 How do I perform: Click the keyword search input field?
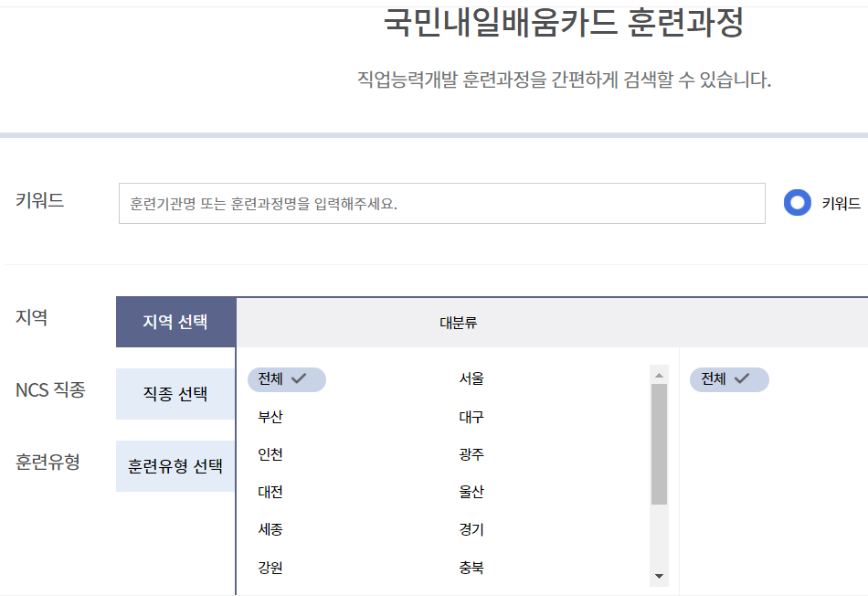(441, 203)
